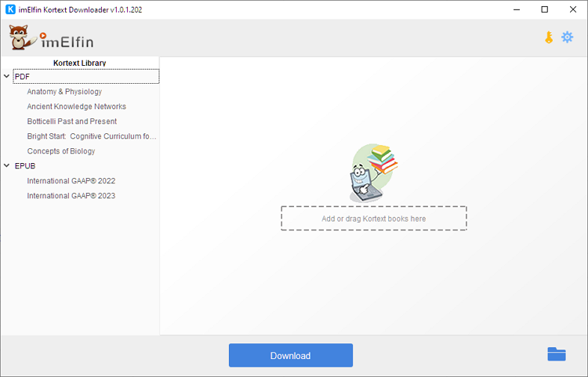Image resolution: width=588 pixels, height=377 pixels.
Task: Click the Kortext app icon in title bar
Action: pos(10,9)
